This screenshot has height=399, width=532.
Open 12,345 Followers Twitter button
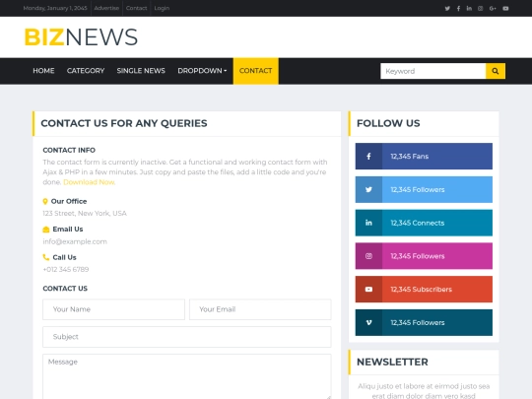pos(424,189)
